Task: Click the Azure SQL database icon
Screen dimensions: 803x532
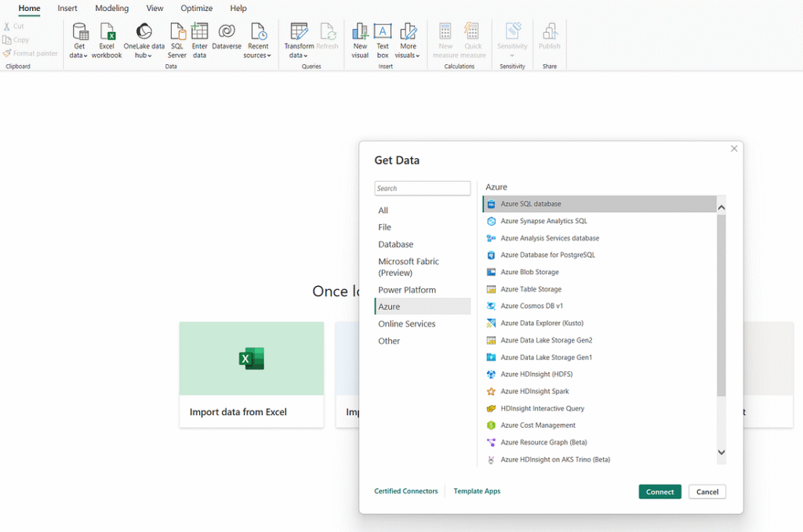Action: [491, 204]
